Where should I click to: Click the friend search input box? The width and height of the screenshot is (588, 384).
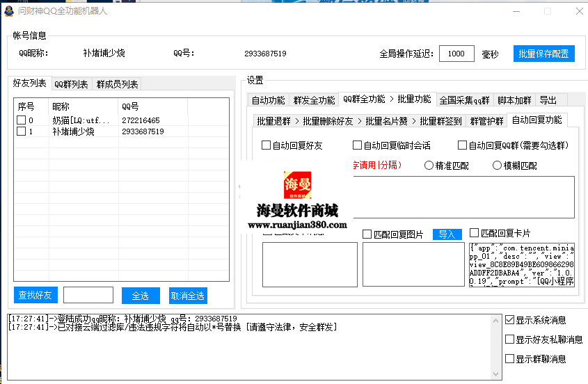[88, 295]
